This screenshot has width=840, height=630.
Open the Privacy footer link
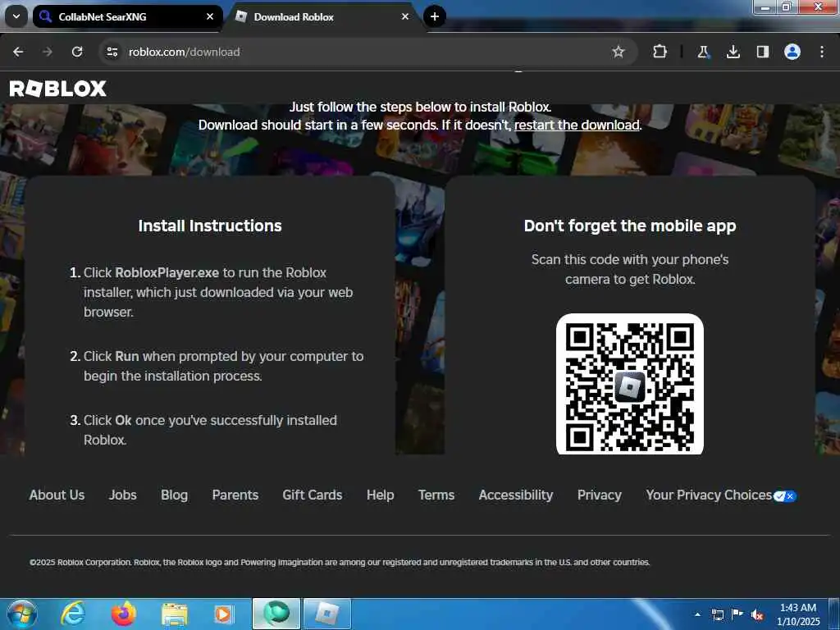tap(600, 495)
